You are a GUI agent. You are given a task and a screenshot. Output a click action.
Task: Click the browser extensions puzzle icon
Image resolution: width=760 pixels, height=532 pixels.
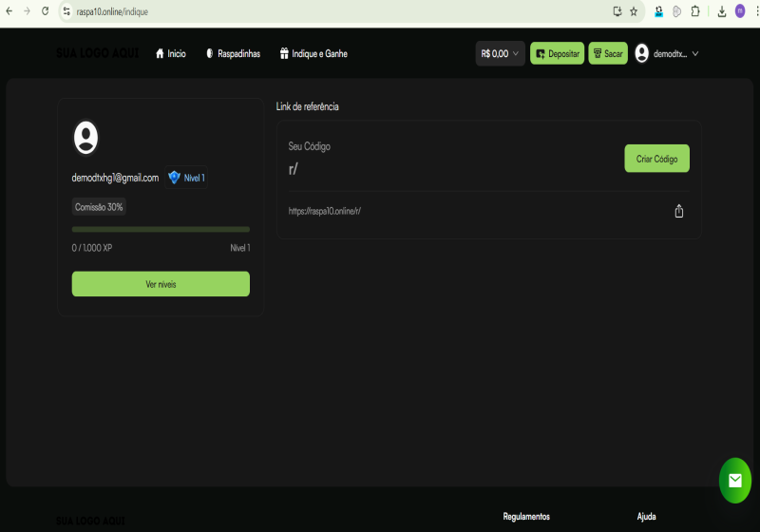point(695,11)
